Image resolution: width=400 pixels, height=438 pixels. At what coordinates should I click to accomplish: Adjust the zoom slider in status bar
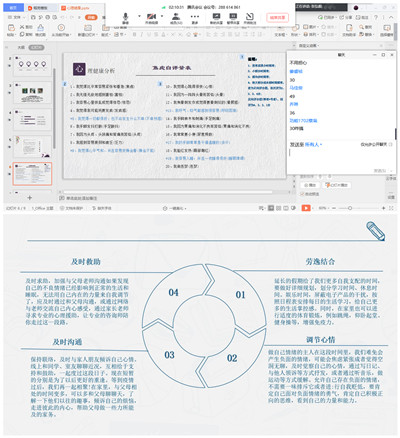pos(350,208)
